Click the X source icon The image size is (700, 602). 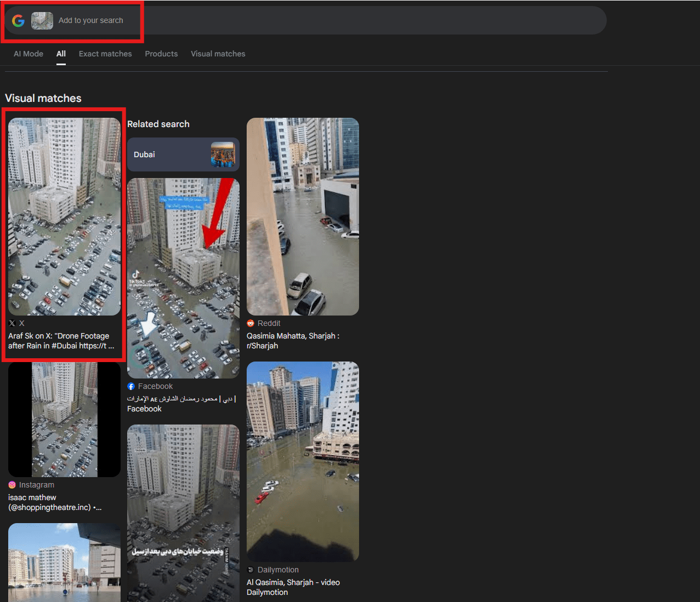12,323
